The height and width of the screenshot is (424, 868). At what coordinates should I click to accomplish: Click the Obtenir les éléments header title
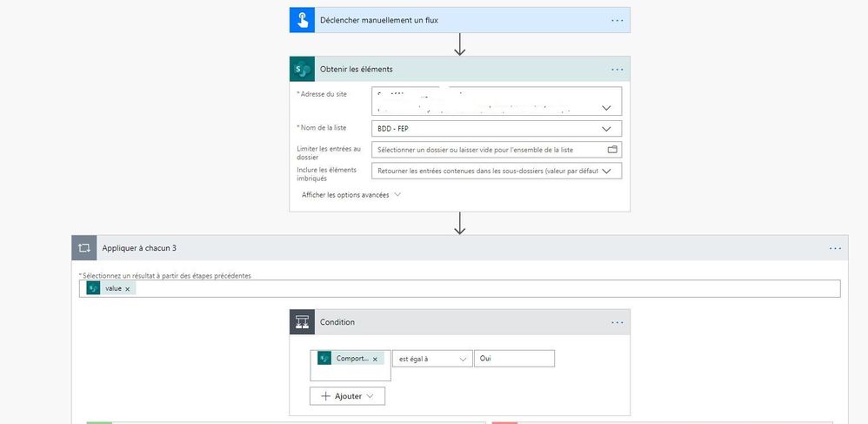357,70
